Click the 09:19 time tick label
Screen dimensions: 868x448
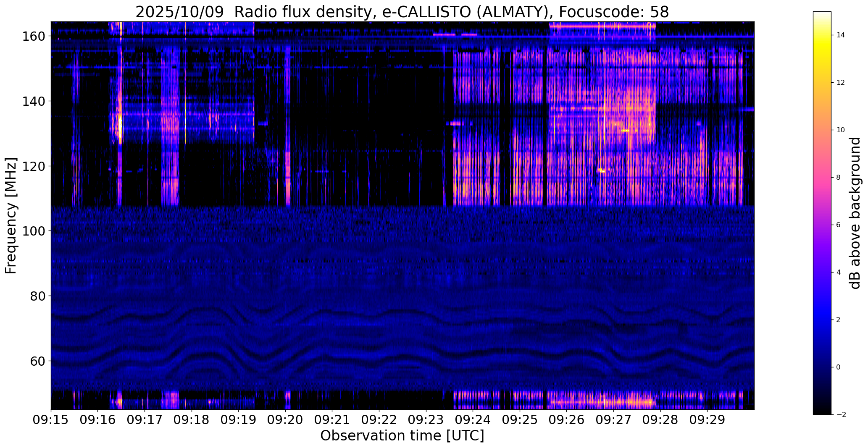[x=238, y=420]
